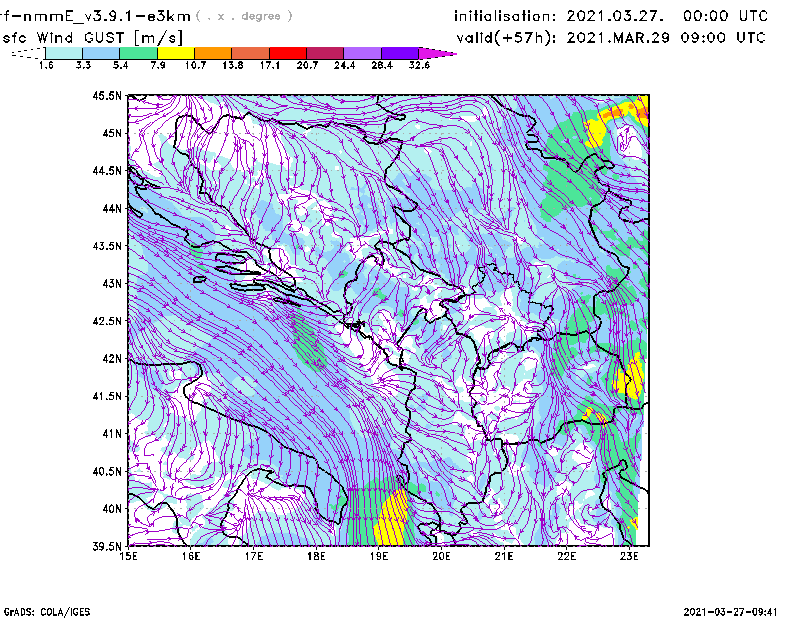
Task: Click the light cyan legend swatch
Action: point(64,53)
